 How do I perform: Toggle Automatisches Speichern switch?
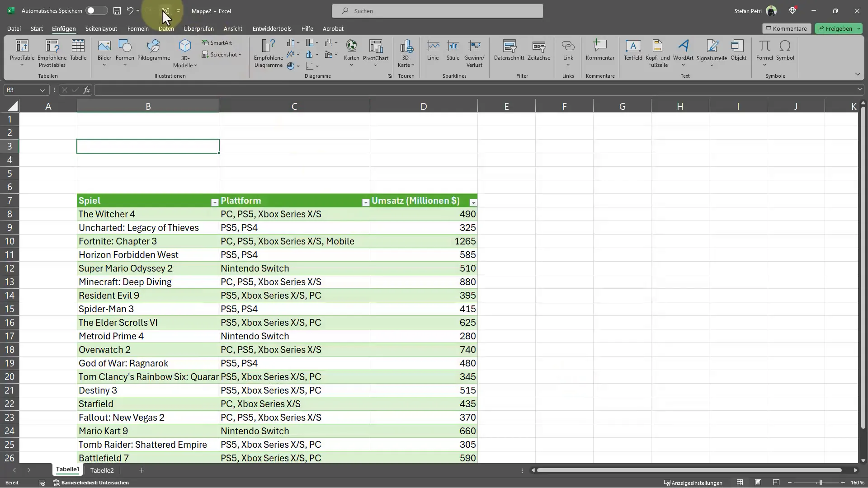[x=96, y=11]
